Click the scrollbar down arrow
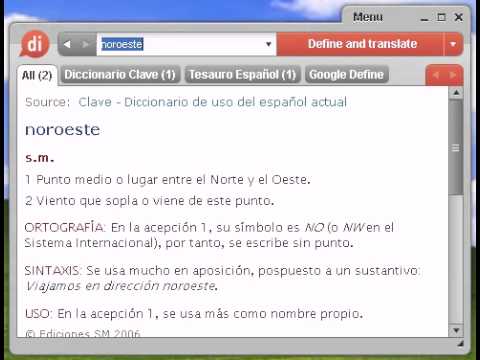The width and height of the screenshot is (480, 360). pos(456,330)
